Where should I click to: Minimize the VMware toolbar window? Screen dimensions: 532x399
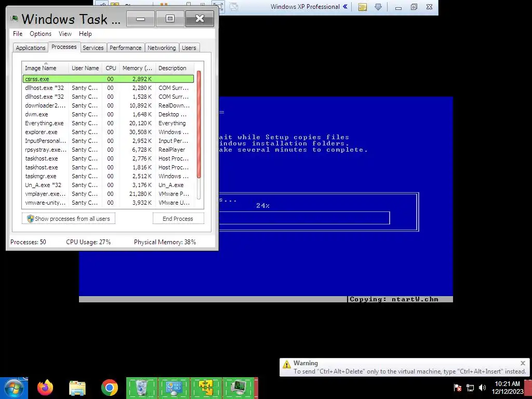(398, 7)
